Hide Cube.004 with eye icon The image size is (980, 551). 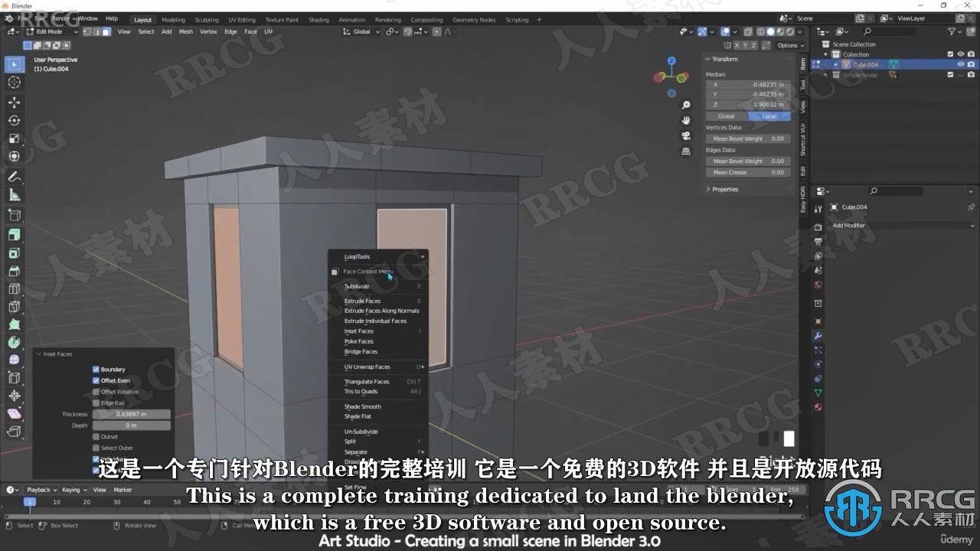tap(961, 64)
